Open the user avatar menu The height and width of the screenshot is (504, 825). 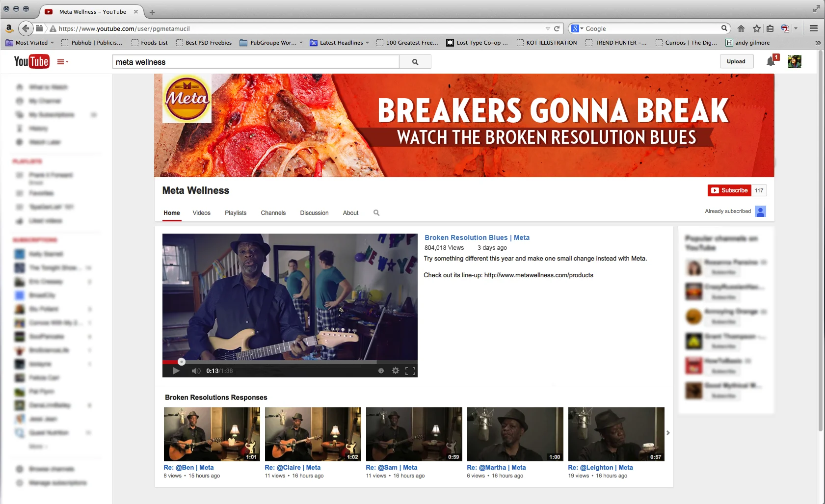(x=795, y=61)
